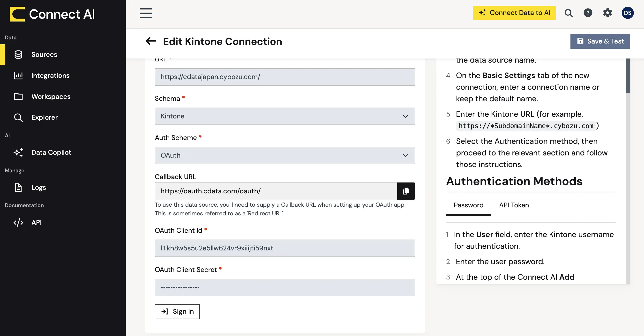Screen dimensions: 644x336
Task: Open the settings gear icon
Action: 607,13
